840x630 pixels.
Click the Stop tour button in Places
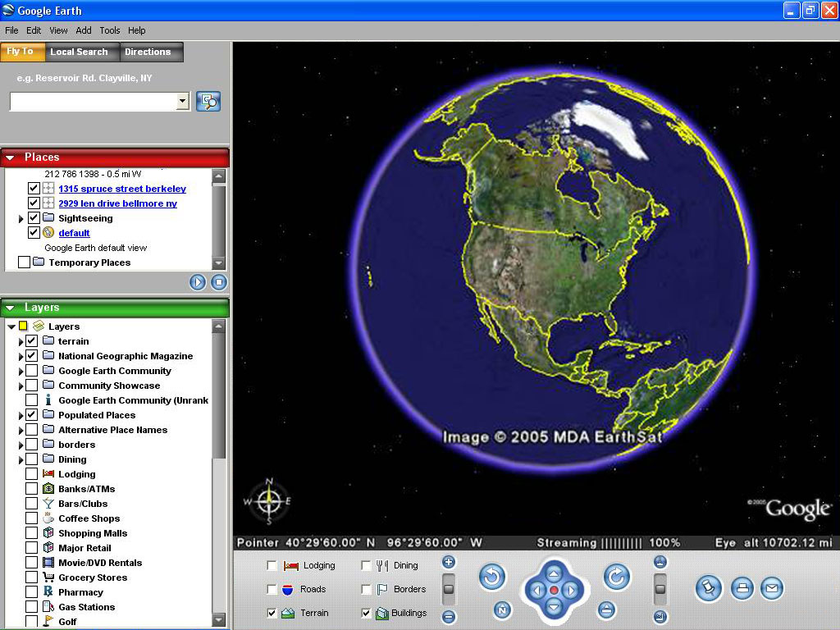218,282
